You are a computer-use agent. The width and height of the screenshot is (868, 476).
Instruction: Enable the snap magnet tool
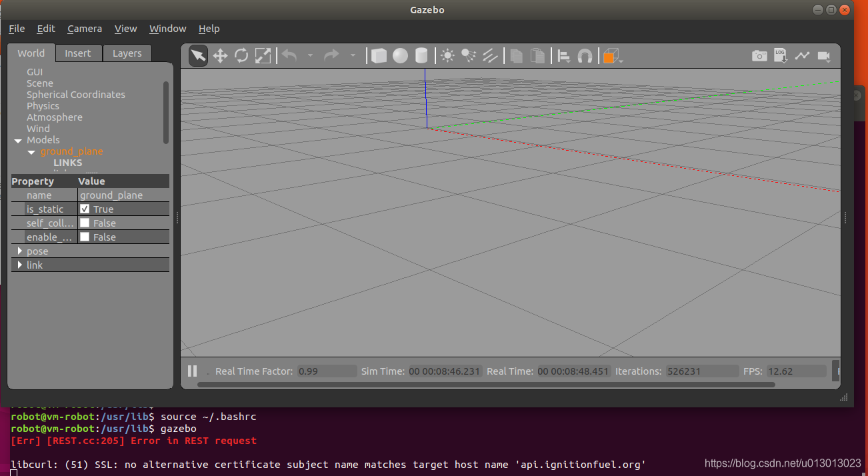pyautogui.click(x=585, y=56)
